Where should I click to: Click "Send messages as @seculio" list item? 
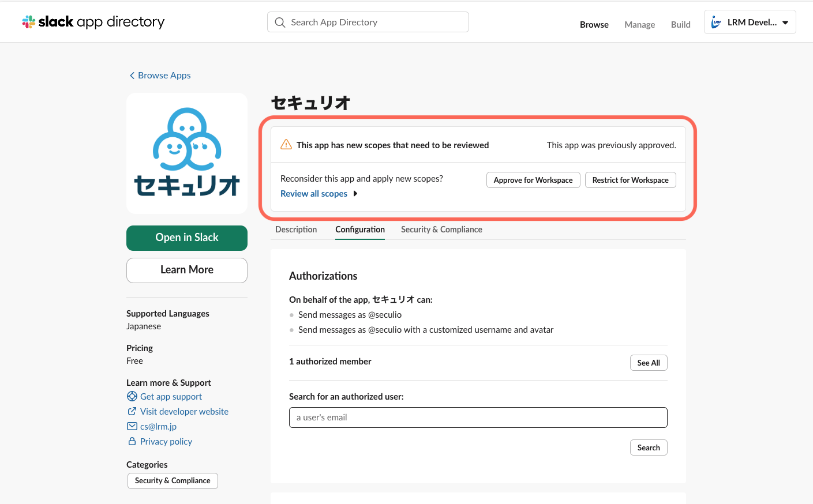pos(350,315)
